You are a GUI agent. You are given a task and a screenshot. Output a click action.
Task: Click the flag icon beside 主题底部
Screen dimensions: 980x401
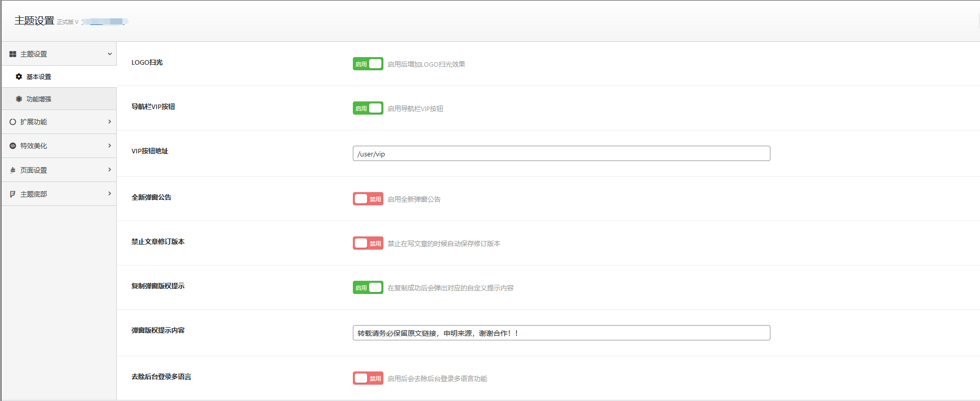point(13,194)
